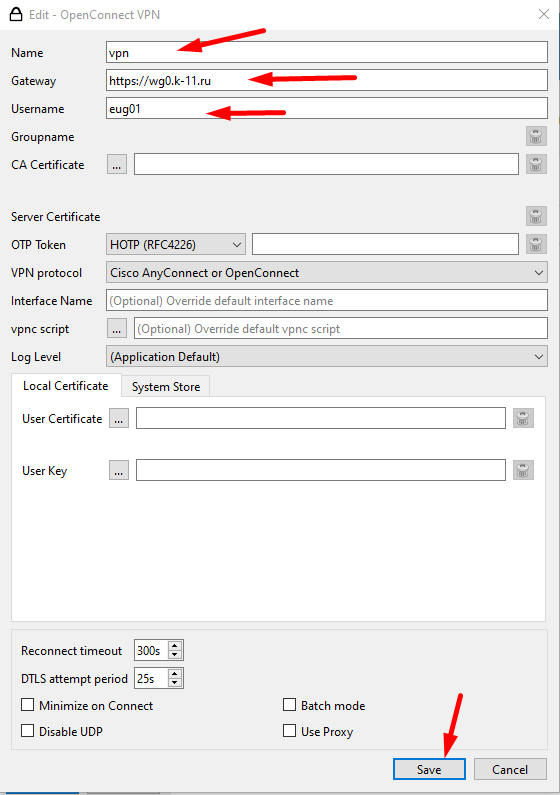
Task: Click into the Name field
Action: pyautogui.click(x=327, y=52)
